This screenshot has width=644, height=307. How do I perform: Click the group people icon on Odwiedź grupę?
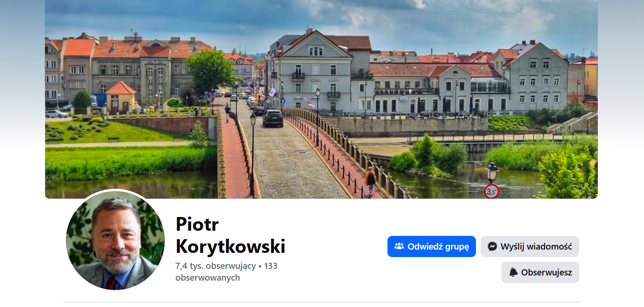click(399, 246)
